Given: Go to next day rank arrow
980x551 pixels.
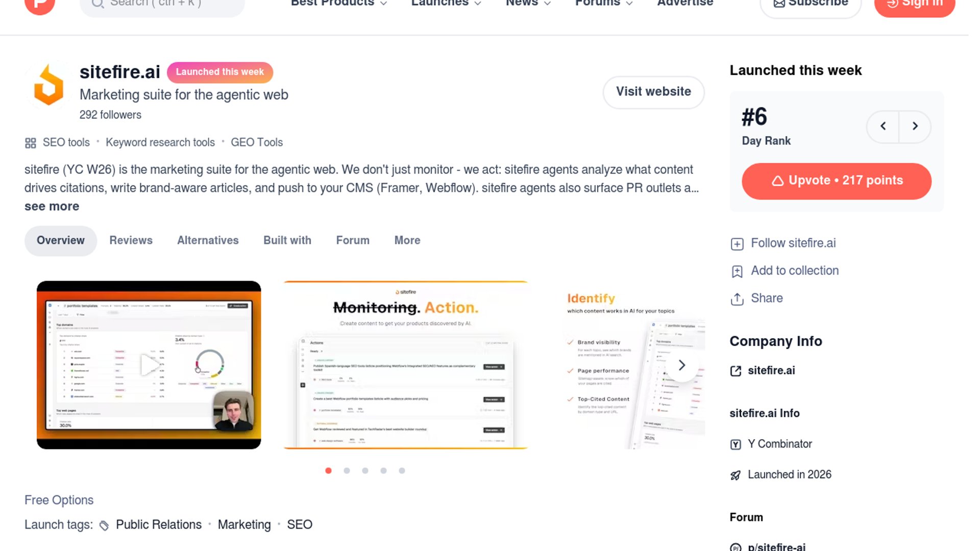Looking at the screenshot, I should 915,126.
